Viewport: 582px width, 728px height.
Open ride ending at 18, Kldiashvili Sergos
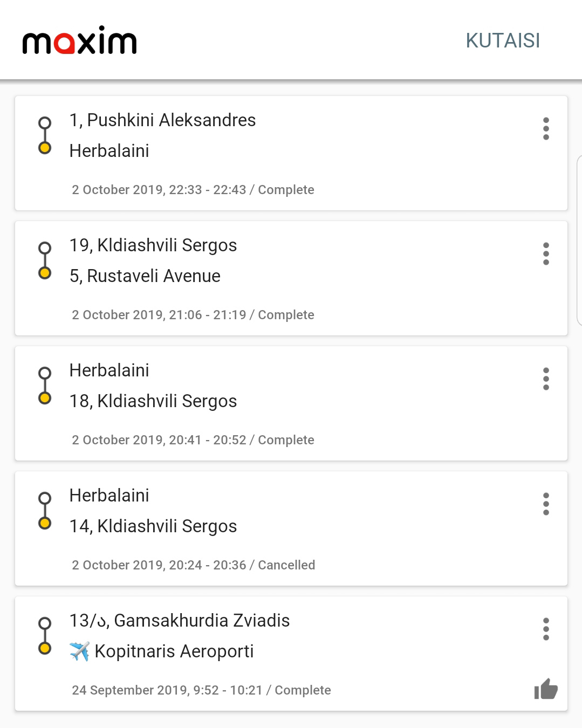[291, 403]
